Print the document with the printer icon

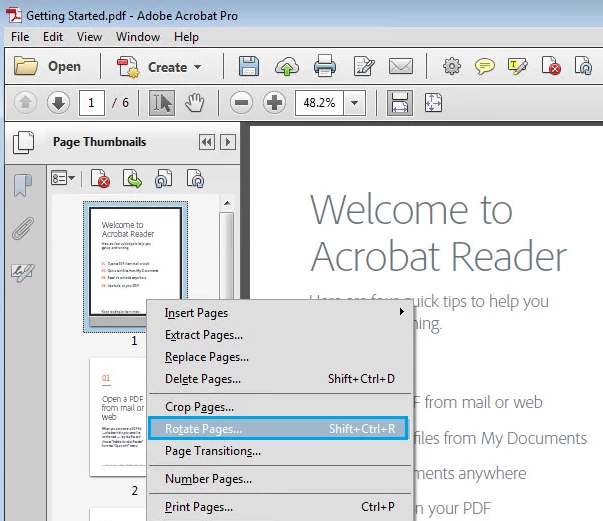325,66
